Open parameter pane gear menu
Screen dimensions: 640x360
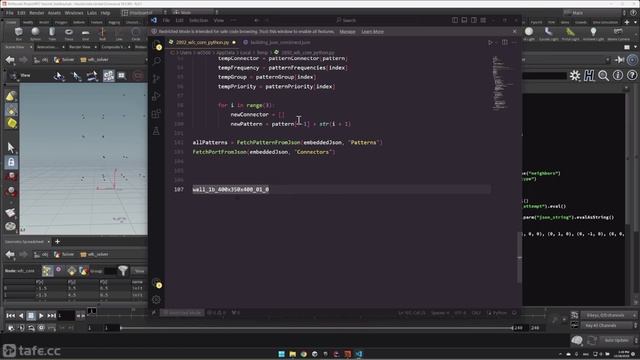click(575, 76)
